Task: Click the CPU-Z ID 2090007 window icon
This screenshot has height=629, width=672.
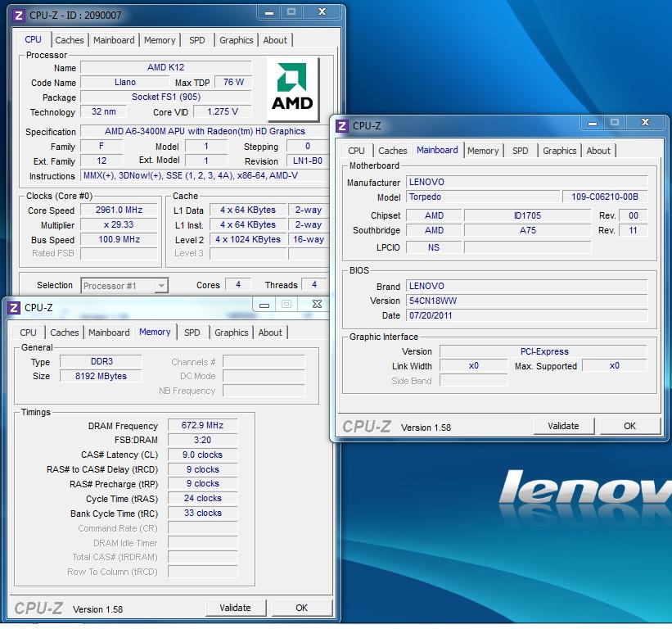Action: point(19,16)
